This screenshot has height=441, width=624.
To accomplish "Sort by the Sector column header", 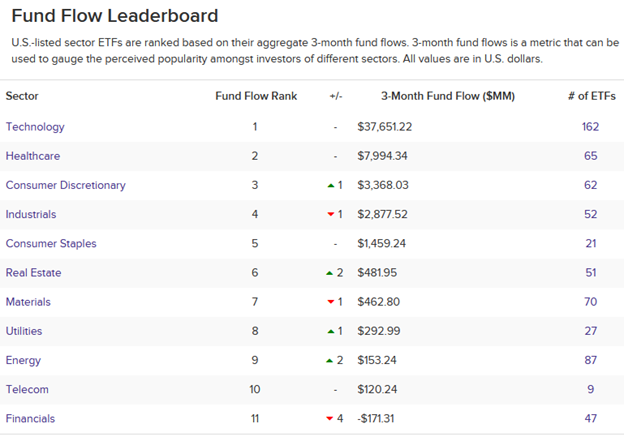I will point(22,96).
